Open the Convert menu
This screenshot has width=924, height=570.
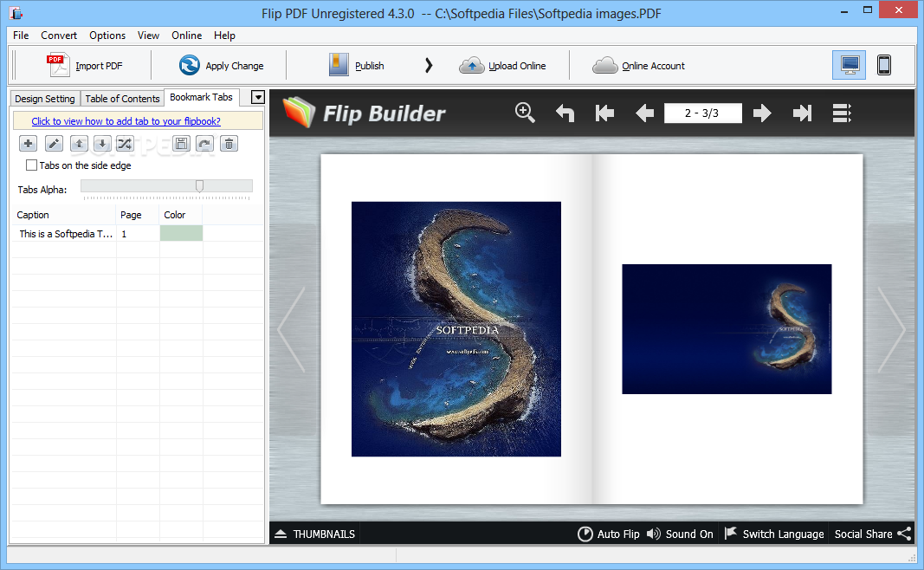(x=58, y=36)
